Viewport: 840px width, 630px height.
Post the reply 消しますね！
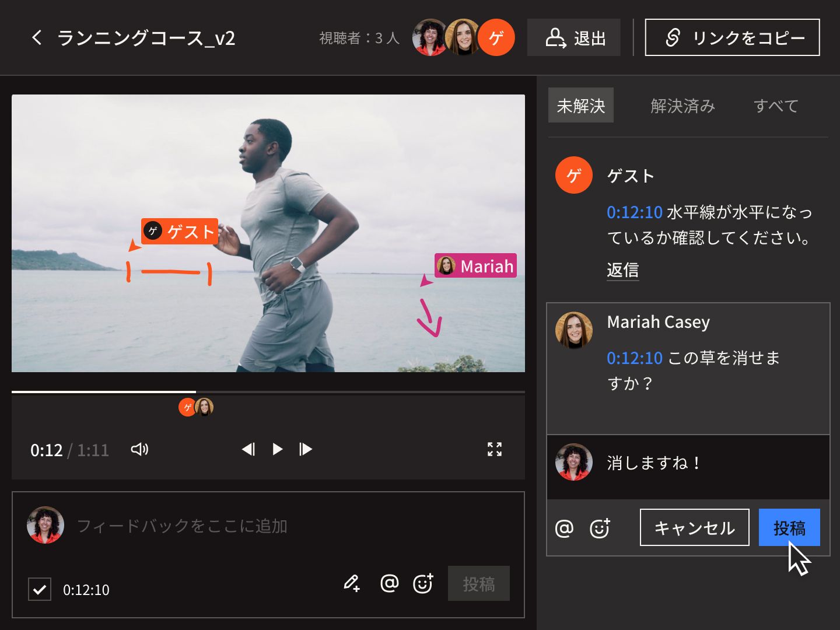click(x=789, y=528)
